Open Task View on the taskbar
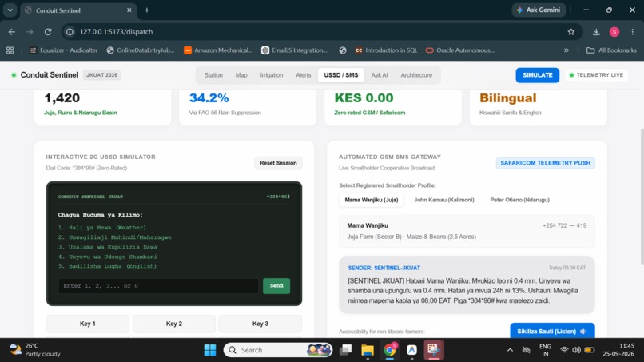 tap(345, 350)
